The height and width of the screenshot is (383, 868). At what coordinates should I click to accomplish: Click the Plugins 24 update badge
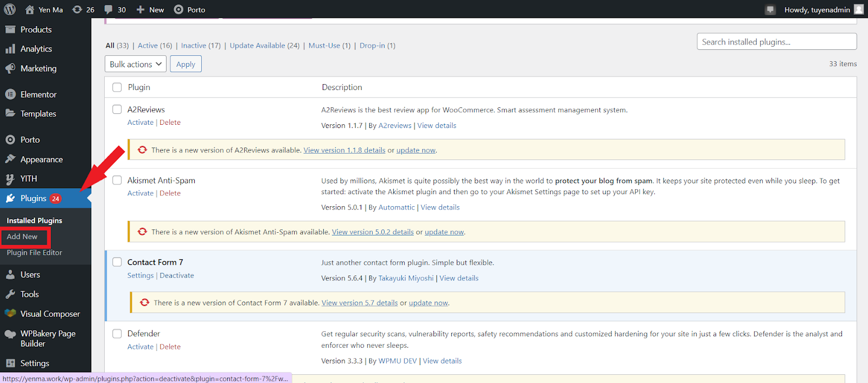click(x=55, y=199)
